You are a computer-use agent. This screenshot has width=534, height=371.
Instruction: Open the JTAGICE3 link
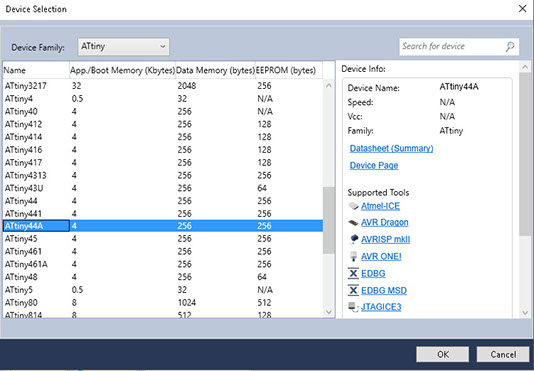[x=381, y=307]
